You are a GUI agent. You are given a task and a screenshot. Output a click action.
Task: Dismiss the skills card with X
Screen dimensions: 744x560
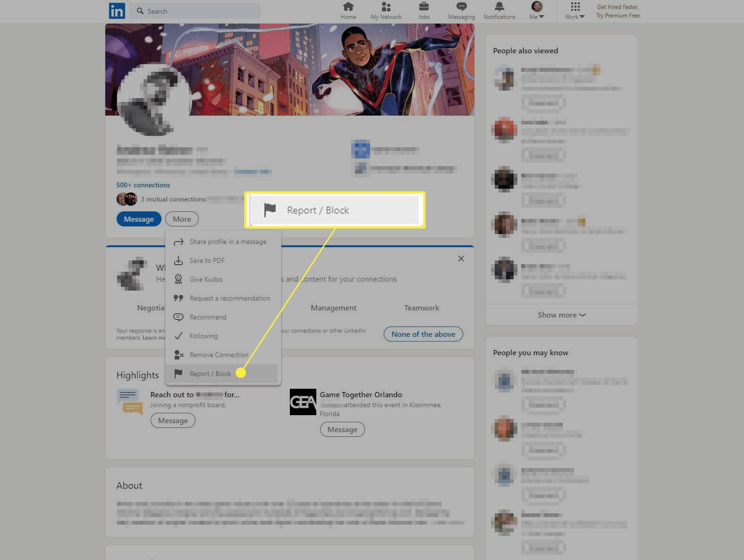click(461, 259)
